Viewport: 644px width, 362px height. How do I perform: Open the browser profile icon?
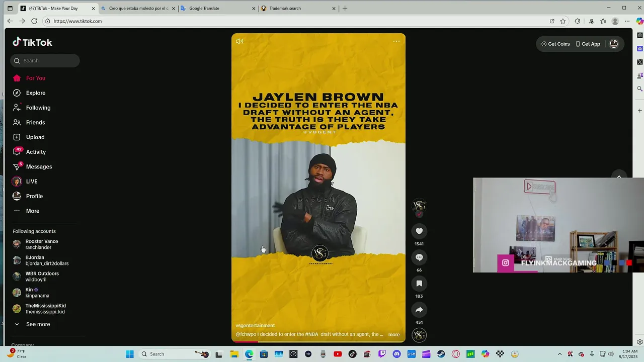[615, 21]
